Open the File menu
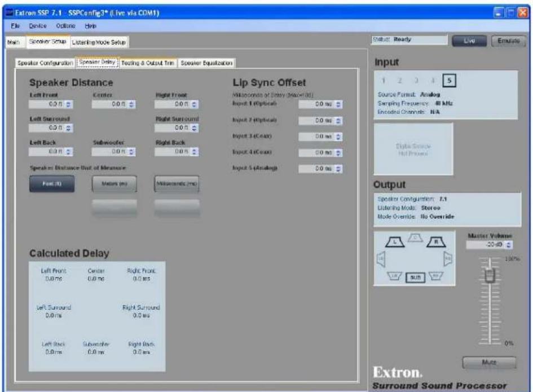The height and width of the screenshot is (392, 533). click(15, 26)
